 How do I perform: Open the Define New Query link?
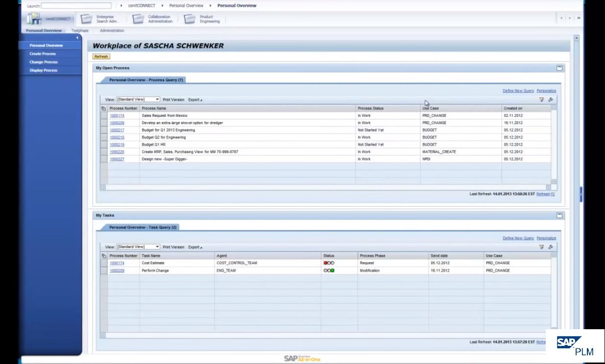(x=518, y=90)
